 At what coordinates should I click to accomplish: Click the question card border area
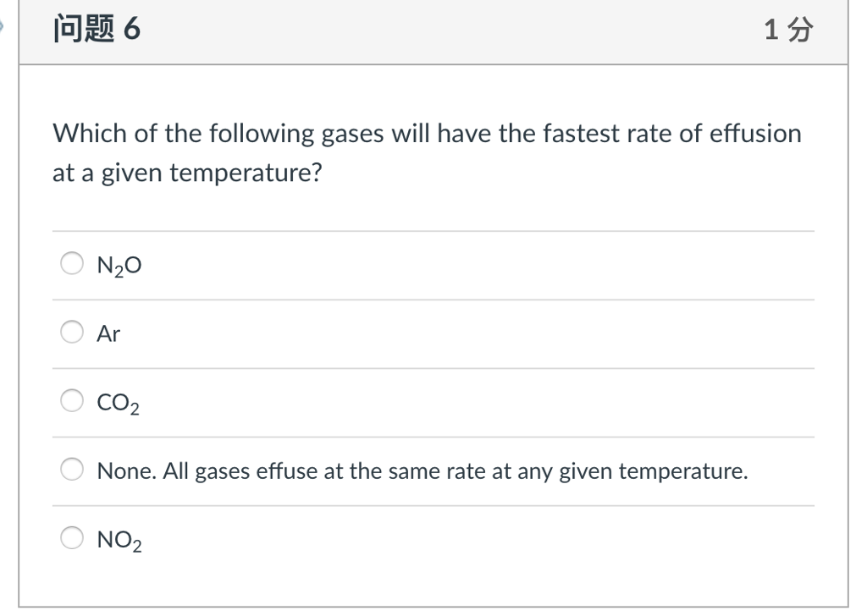pos(19,338)
